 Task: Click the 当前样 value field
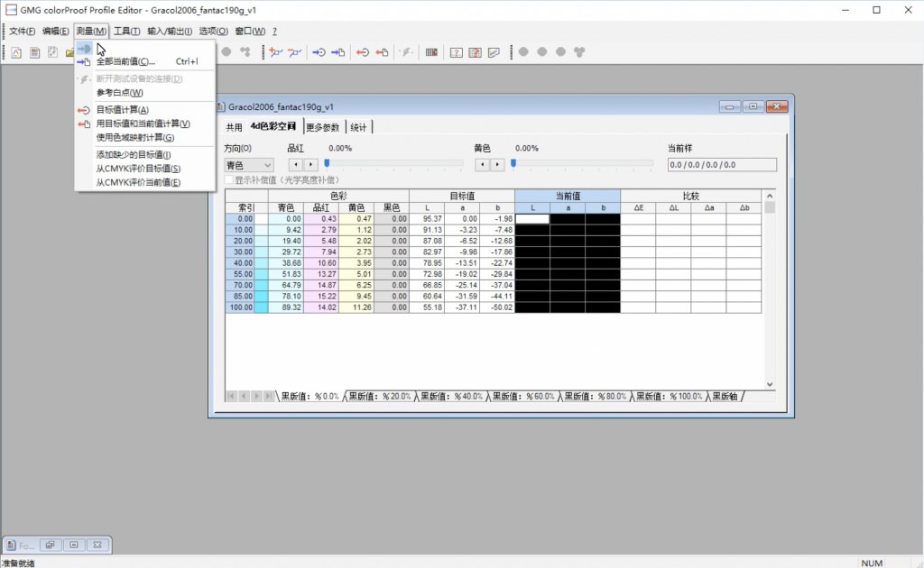[x=722, y=165]
